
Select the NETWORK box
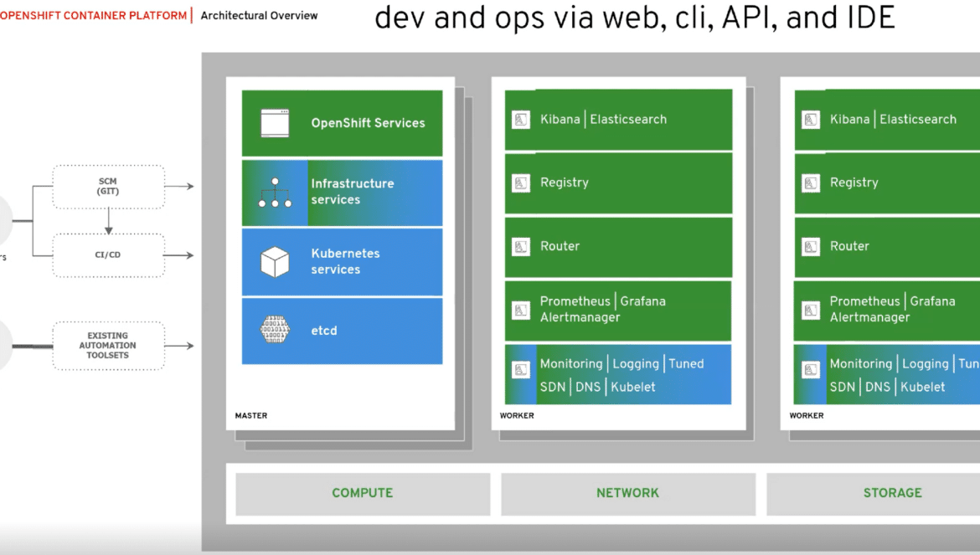(x=628, y=494)
